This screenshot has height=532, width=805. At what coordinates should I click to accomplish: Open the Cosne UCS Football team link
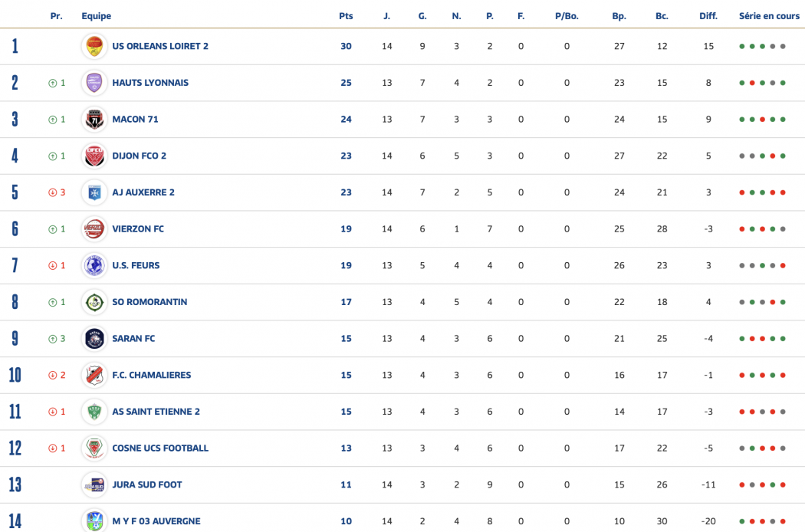click(x=160, y=448)
